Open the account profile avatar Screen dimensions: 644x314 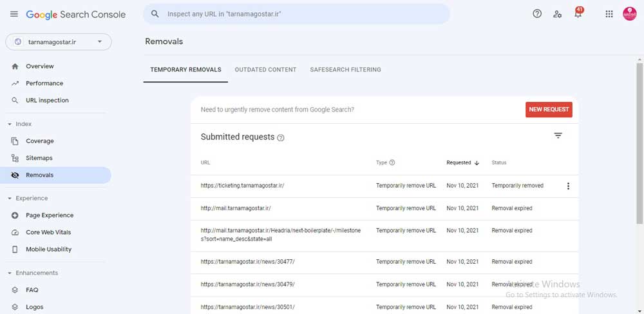(x=629, y=14)
